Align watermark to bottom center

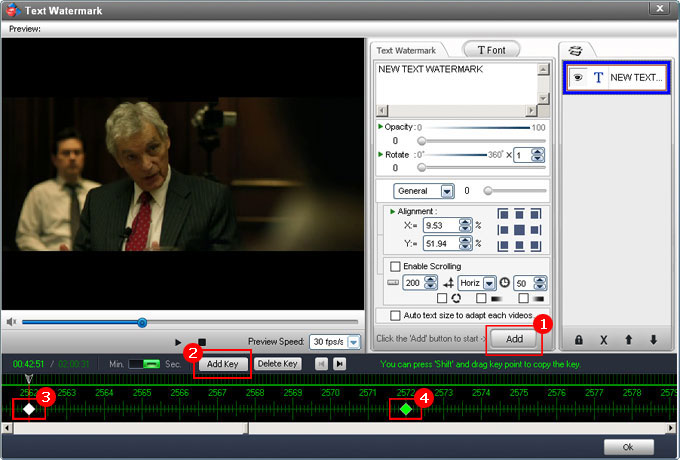(x=519, y=246)
